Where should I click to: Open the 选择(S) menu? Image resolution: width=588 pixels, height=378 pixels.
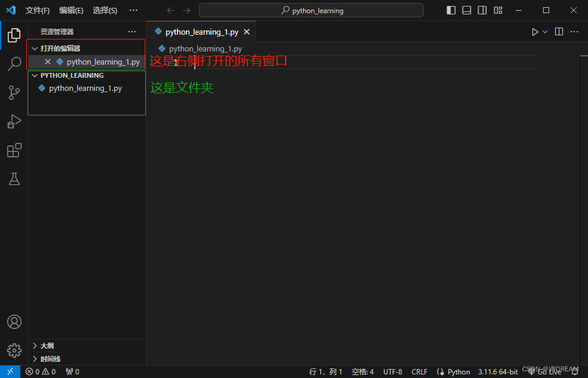pos(105,11)
